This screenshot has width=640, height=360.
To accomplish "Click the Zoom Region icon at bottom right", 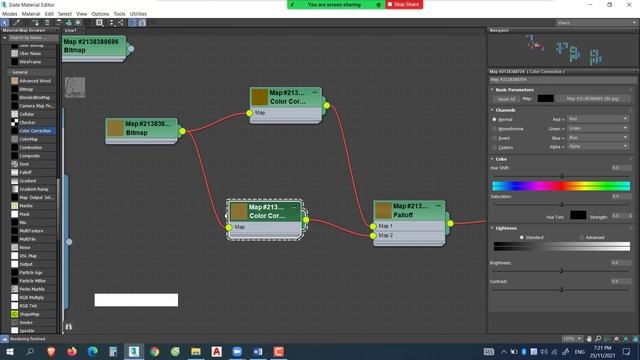I will [x=607, y=339].
